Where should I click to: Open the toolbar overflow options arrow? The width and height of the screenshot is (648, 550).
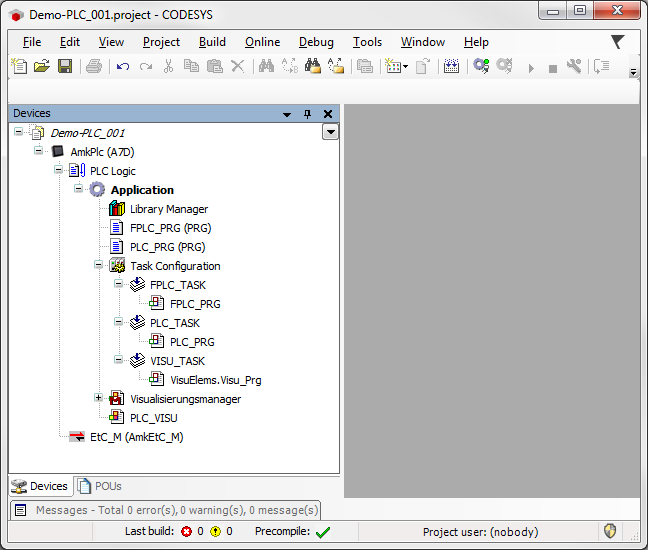click(x=633, y=72)
